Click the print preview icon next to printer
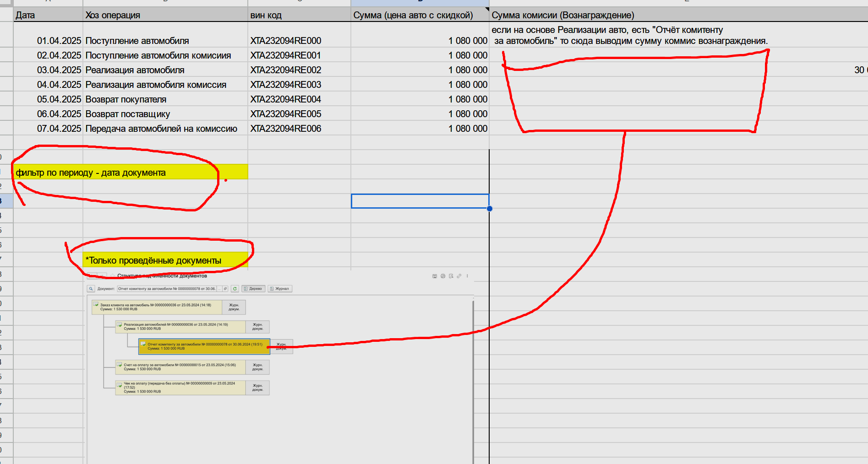 (451, 276)
